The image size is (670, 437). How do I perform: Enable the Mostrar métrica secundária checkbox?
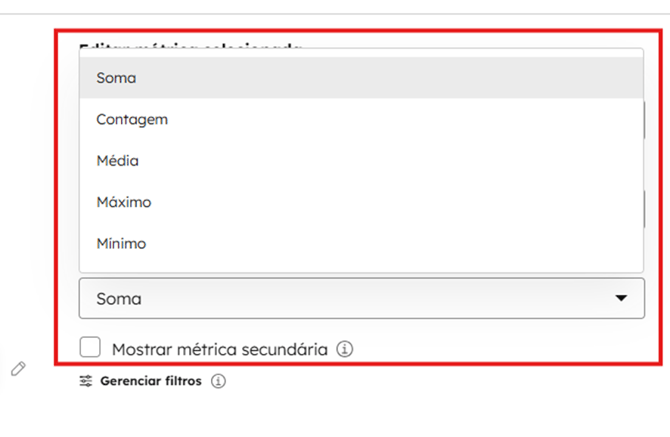click(x=90, y=347)
